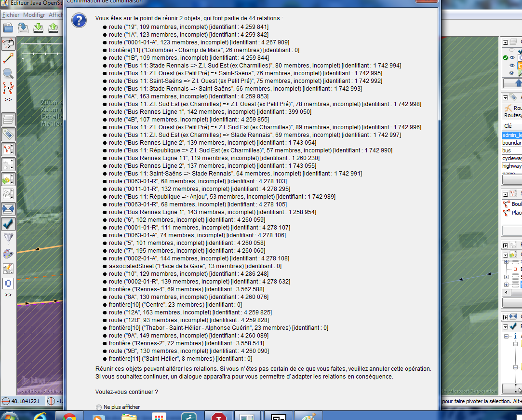The image size is (522, 420).
Task: Toggle the eye beside the orange layer icon
Action: 512,66
